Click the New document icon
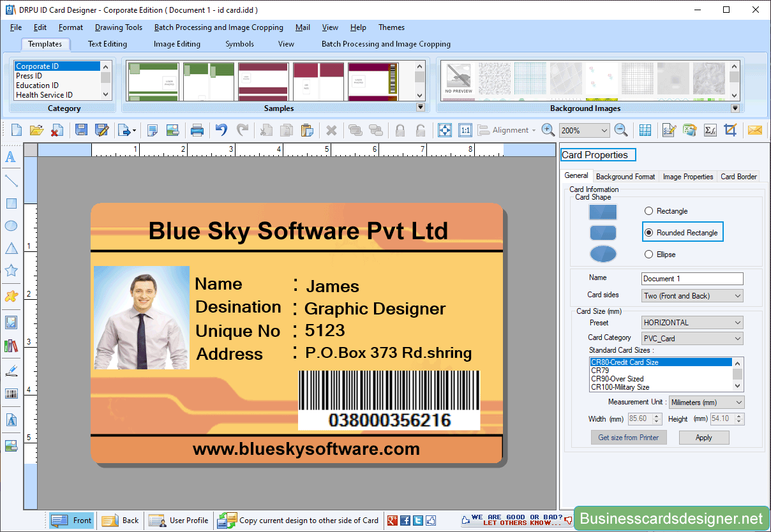 pyautogui.click(x=17, y=130)
